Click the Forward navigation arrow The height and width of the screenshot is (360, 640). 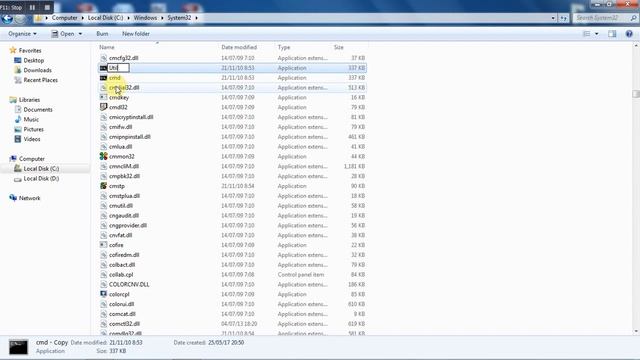20,18
